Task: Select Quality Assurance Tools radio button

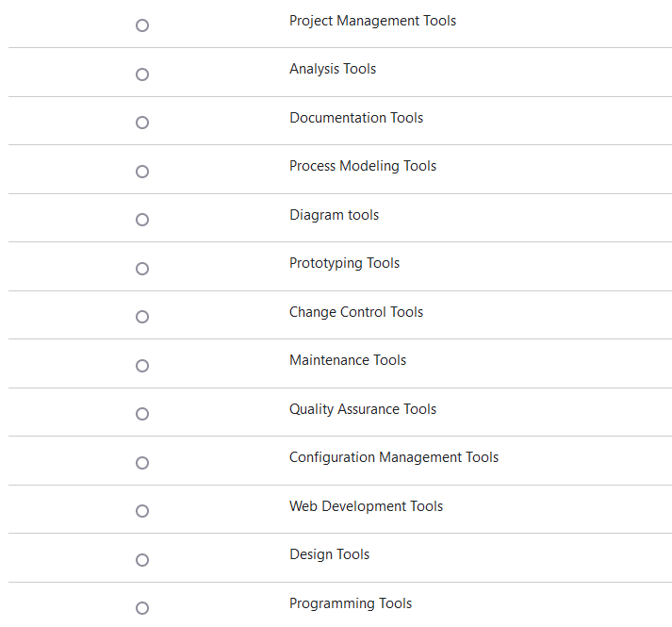Action: [x=142, y=414]
